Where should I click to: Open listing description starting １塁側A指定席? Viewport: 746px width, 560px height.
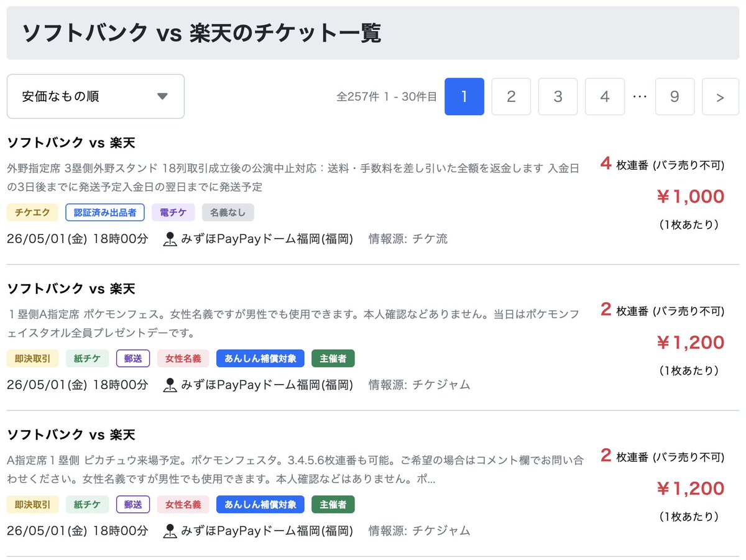coord(294,324)
